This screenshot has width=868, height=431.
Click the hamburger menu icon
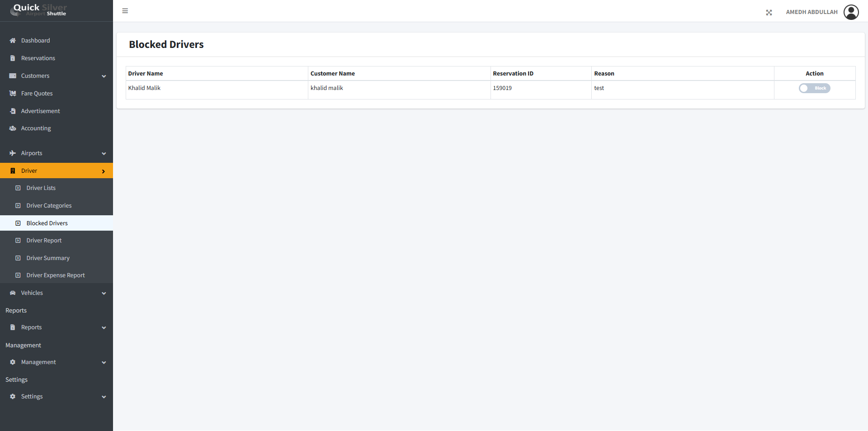125,11
